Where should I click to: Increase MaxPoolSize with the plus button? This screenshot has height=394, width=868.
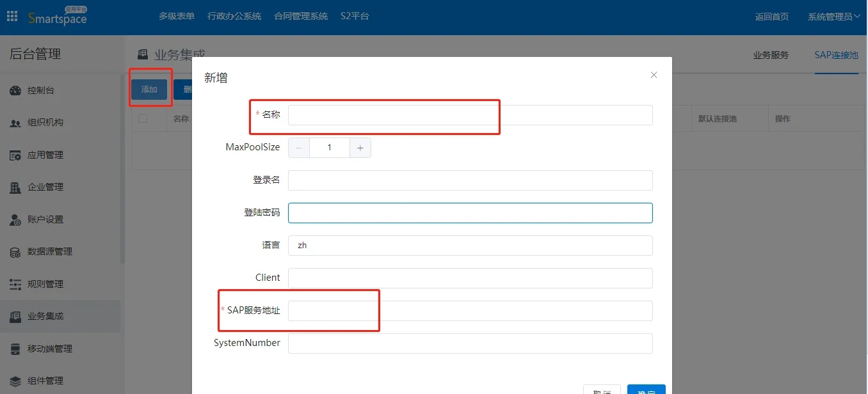[360, 148]
